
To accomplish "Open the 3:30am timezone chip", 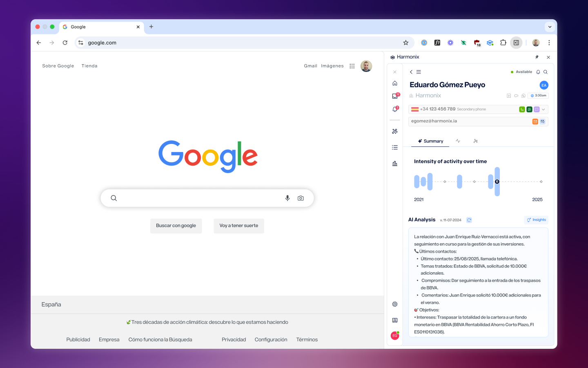I will [x=538, y=96].
